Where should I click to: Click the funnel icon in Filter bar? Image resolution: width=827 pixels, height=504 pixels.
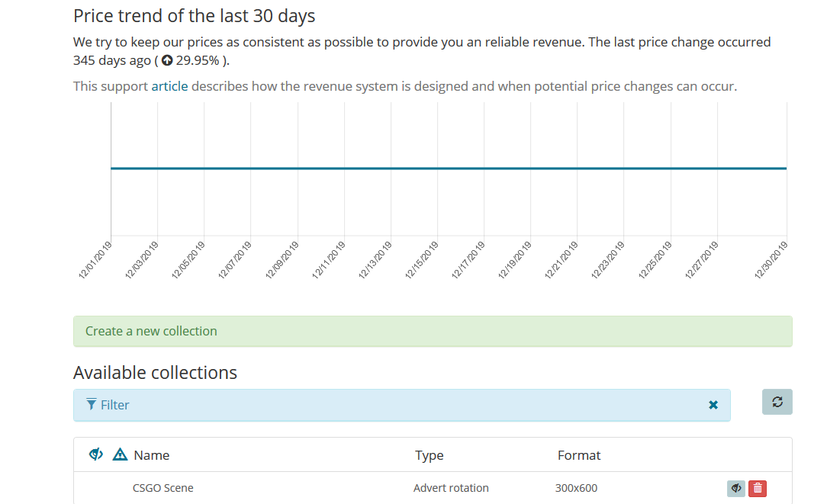coord(92,404)
